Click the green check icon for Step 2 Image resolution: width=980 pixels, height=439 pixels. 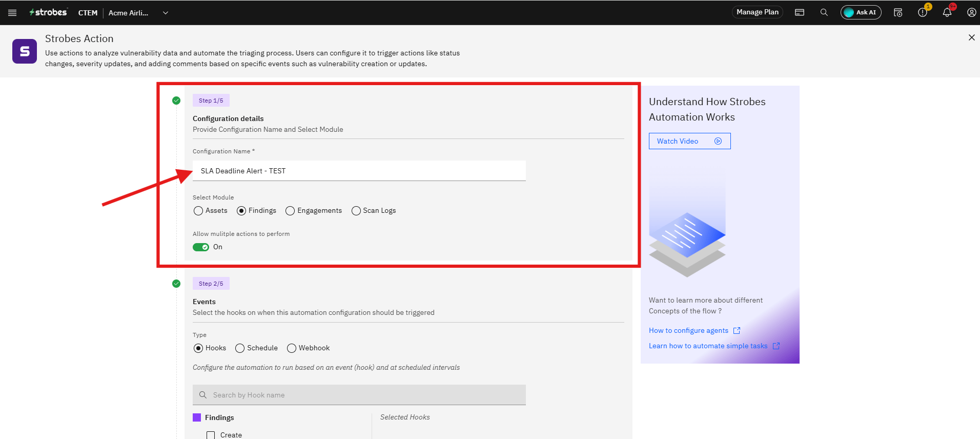pos(176,284)
